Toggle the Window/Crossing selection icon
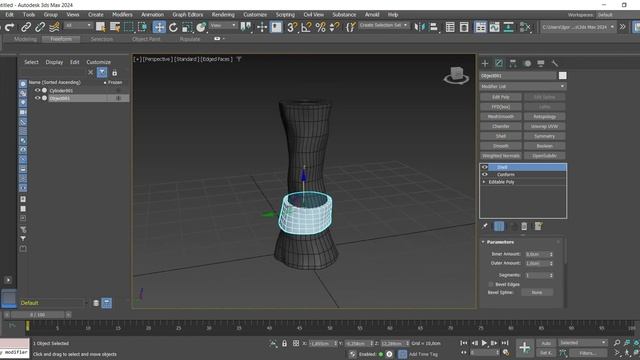Viewport: 640px width, 360px height. click(142, 27)
